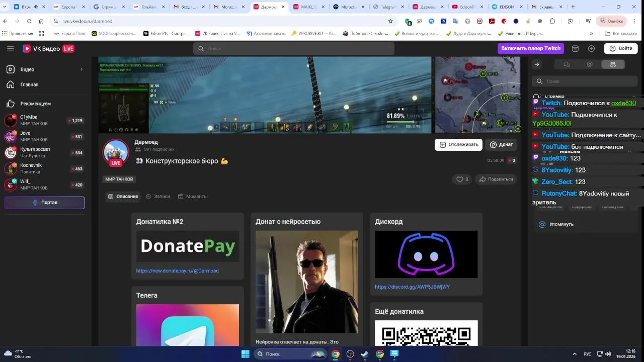Open the media control icon in toolbar
Image resolution: width=644 pixels, height=362 pixels.
click(x=588, y=21)
